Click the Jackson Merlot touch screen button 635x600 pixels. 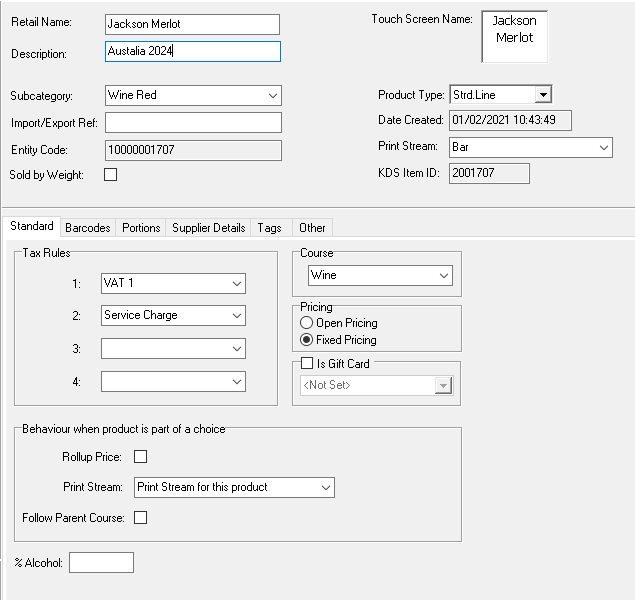click(x=514, y=37)
